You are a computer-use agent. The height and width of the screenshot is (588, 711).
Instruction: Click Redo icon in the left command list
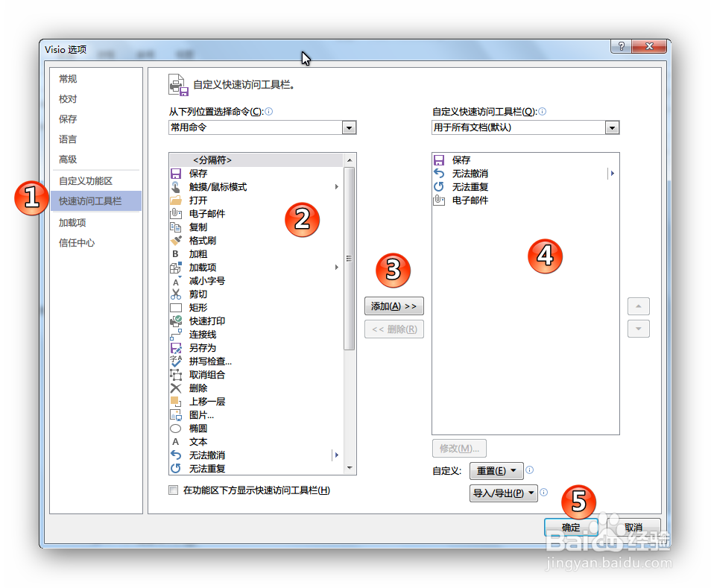click(175, 469)
